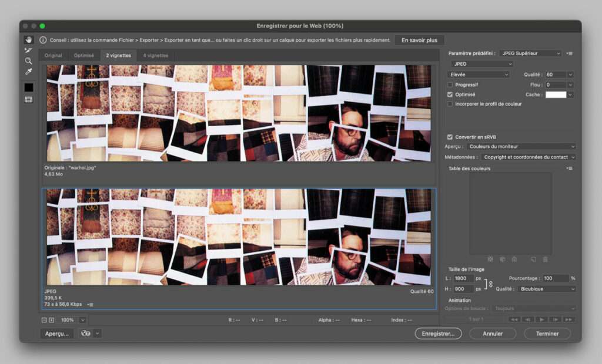Image resolution: width=602 pixels, height=364 pixels.
Task: Select the Zoom magnifier tool
Action: point(28,61)
